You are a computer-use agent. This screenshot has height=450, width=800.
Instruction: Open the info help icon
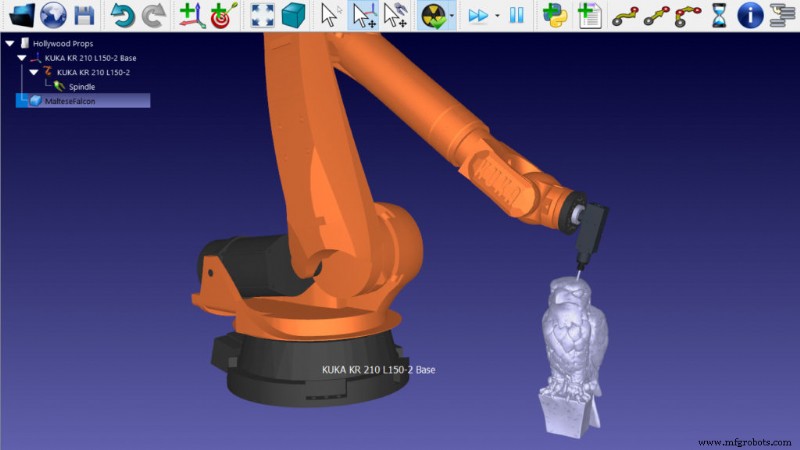pyautogui.click(x=750, y=15)
